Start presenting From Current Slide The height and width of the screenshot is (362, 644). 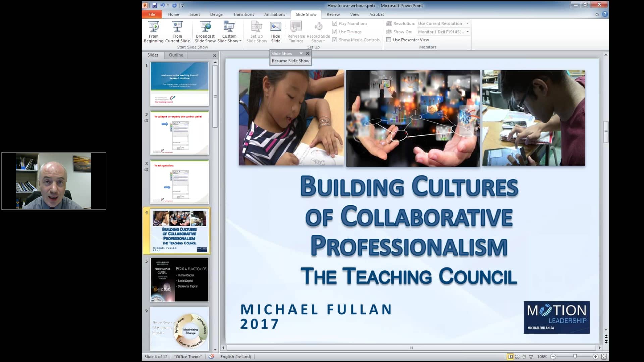click(177, 32)
